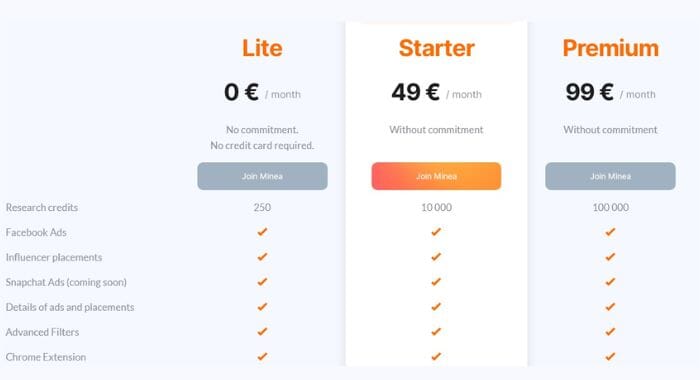The image size is (700, 380).
Task: Click Snapchat Ads checkmark in Starter column
Action: (x=436, y=282)
